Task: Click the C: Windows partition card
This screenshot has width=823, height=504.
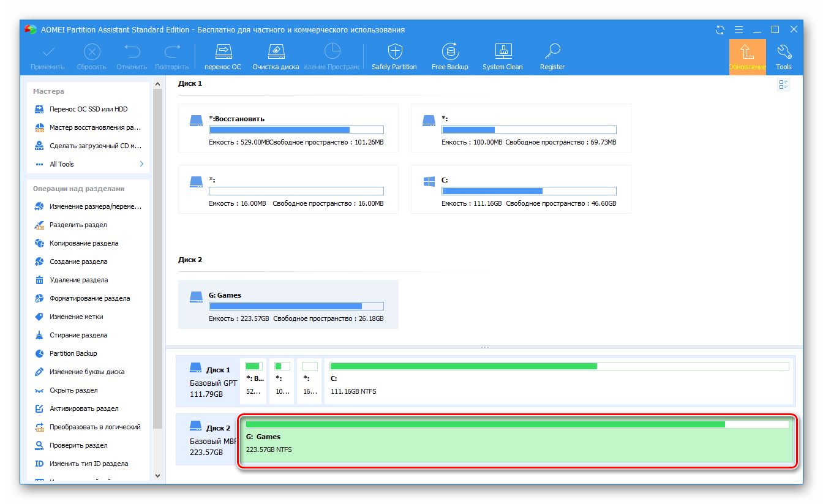Action: pyautogui.click(x=520, y=189)
